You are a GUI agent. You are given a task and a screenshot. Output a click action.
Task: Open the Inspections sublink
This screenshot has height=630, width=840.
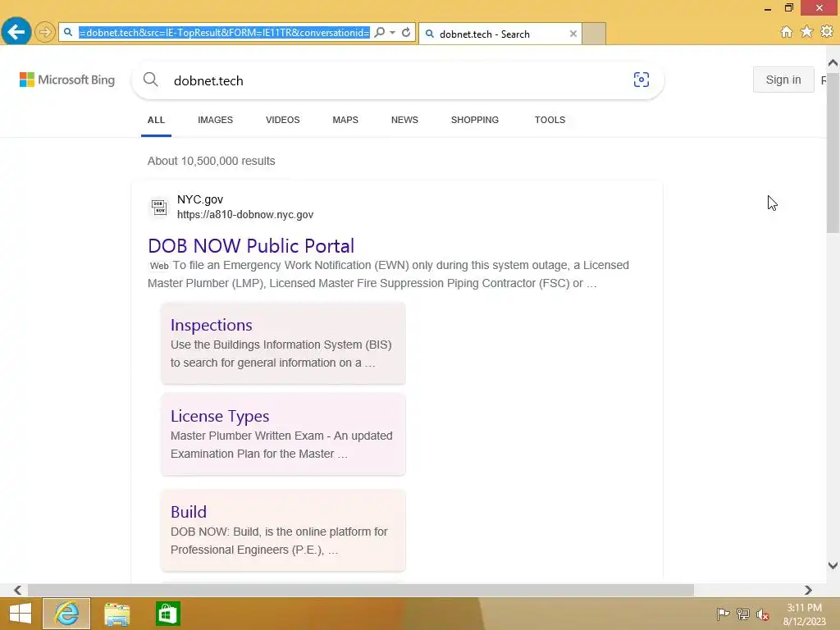coord(211,325)
